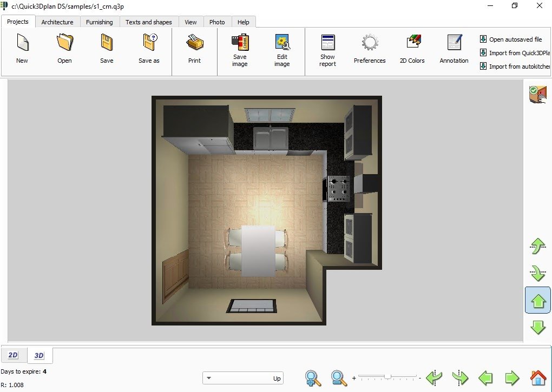Open the Architecture tab
The width and height of the screenshot is (552, 392).
(x=57, y=22)
